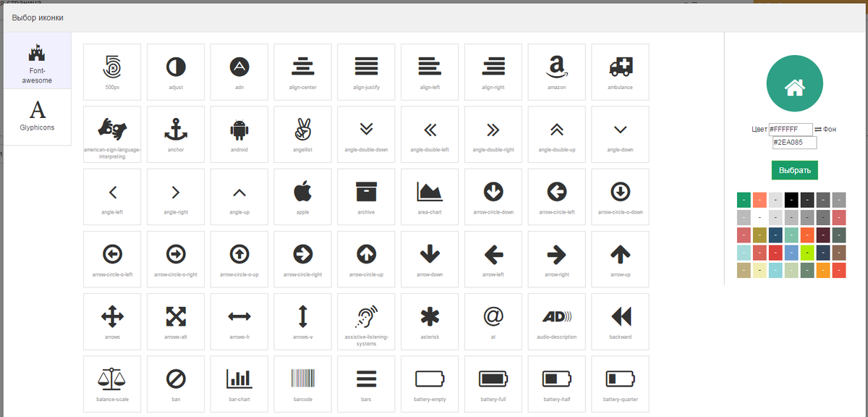Select the arrow-circle-o-left icon
The height and width of the screenshot is (417, 868).
click(x=112, y=259)
